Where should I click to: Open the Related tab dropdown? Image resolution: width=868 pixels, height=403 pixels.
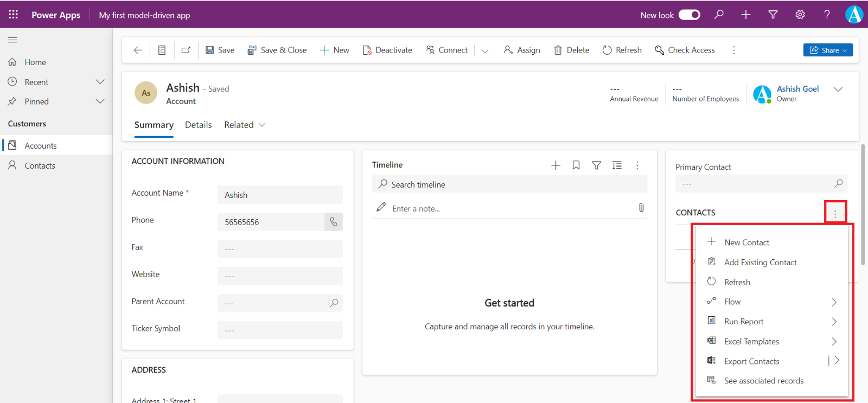[245, 125]
